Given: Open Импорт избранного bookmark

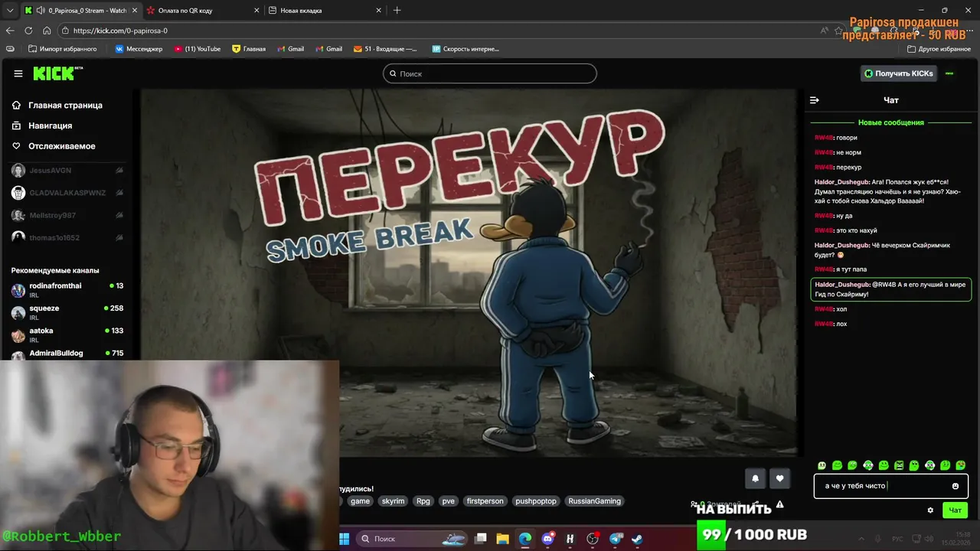Looking at the screenshot, I should click(62, 49).
